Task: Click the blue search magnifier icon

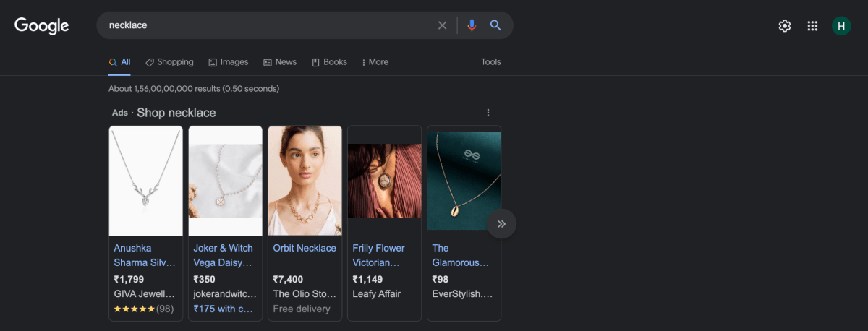Action: [495, 25]
